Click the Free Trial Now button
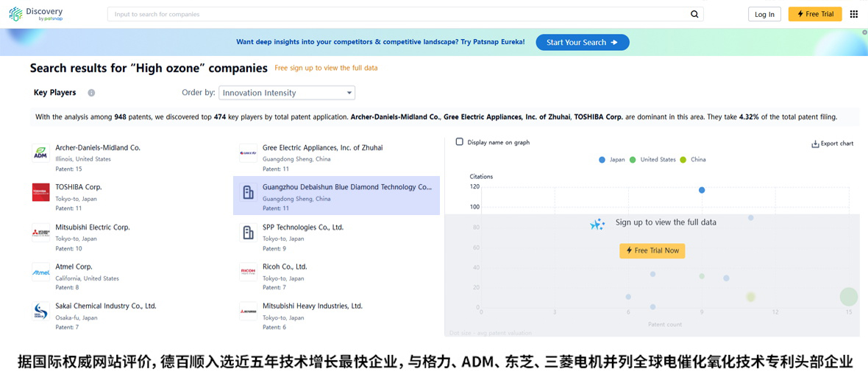The width and height of the screenshot is (868, 383). [652, 250]
